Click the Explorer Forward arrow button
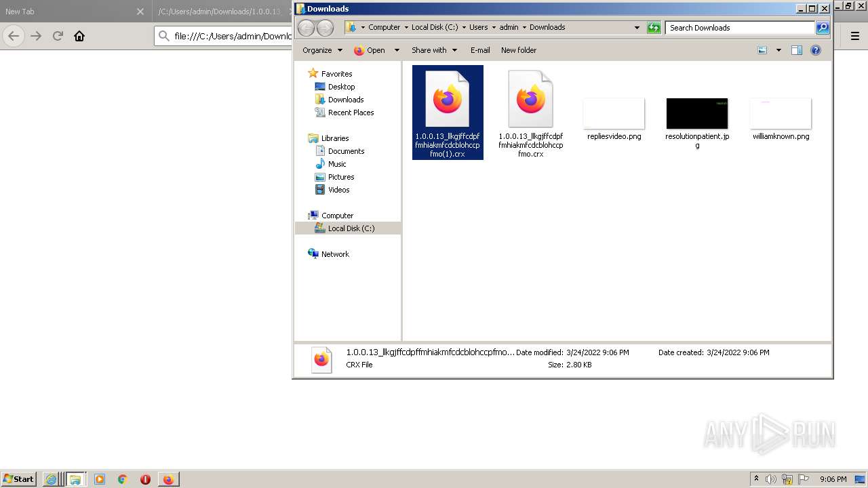 click(x=325, y=28)
